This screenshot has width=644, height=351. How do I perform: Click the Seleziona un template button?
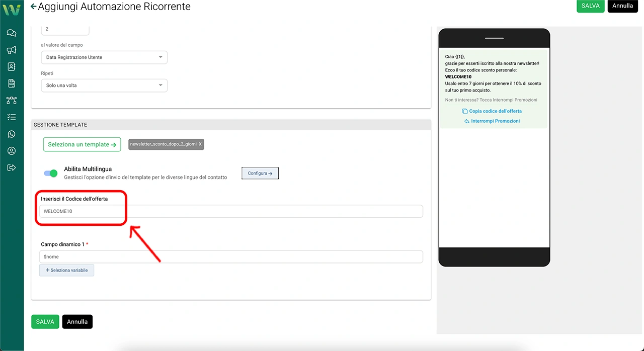click(82, 145)
